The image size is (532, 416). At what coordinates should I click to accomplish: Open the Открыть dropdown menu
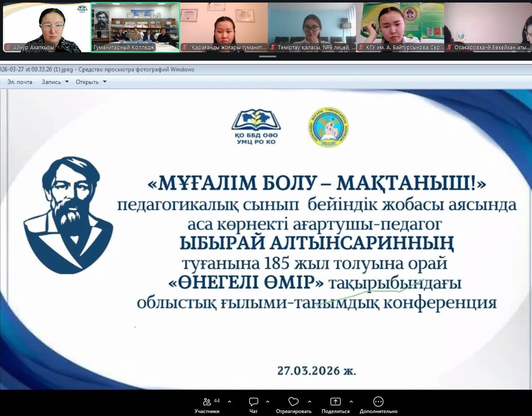[x=91, y=82]
